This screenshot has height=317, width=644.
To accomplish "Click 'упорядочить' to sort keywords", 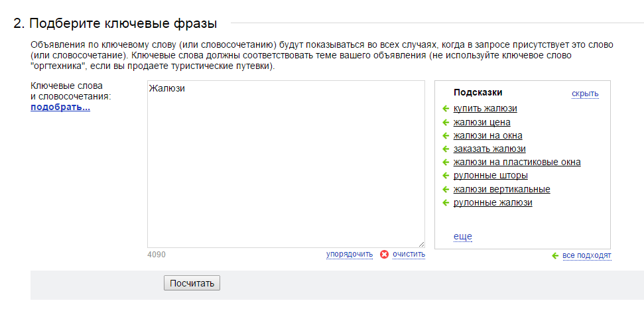I will (350, 254).
